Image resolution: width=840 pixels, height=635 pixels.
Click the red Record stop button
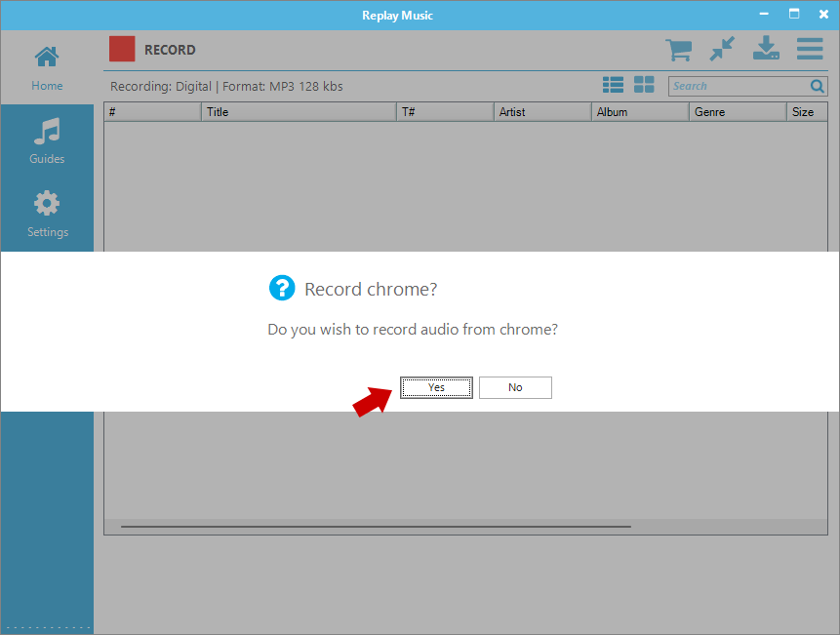[122, 49]
